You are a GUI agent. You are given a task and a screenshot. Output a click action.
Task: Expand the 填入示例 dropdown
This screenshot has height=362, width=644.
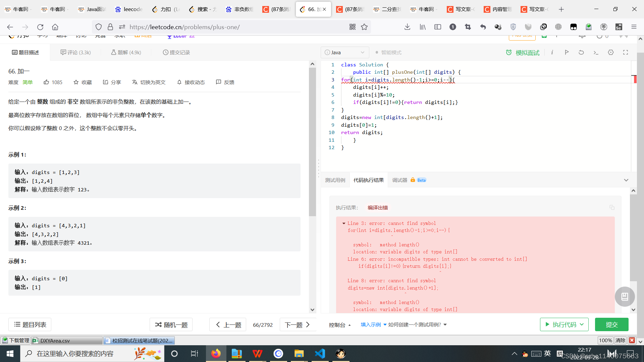click(373, 324)
